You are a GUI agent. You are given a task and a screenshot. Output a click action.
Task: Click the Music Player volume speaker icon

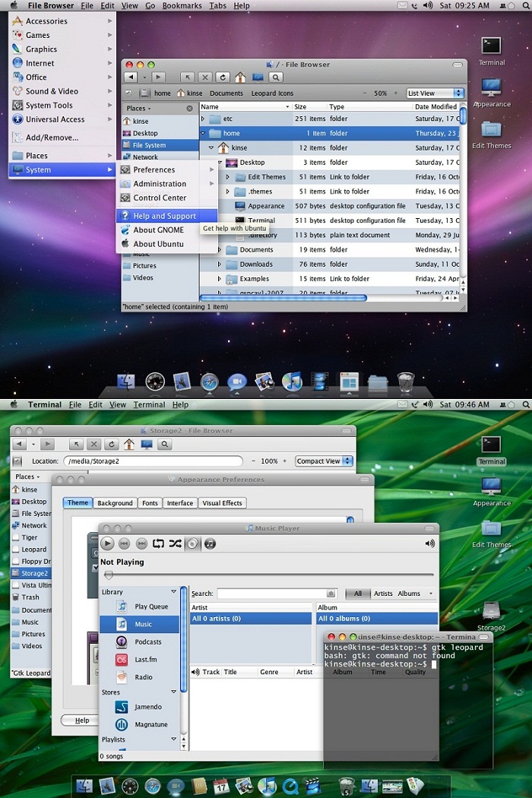[429, 543]
